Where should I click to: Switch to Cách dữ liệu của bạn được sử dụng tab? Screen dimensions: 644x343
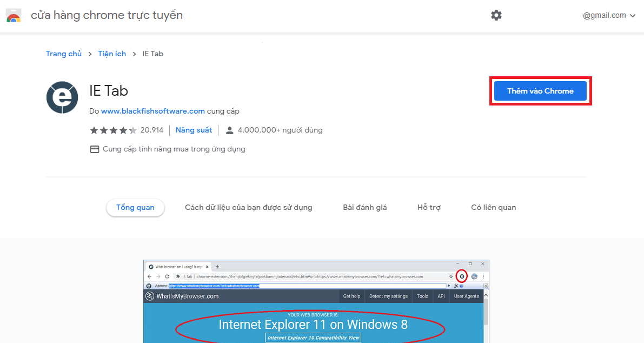click(249, 207)
